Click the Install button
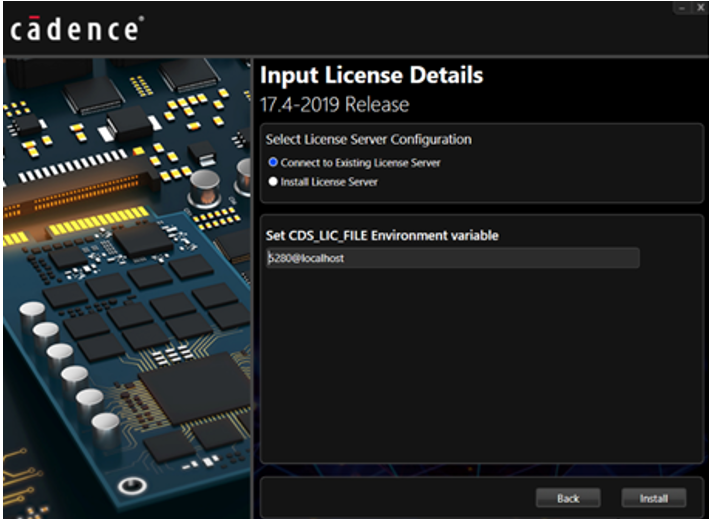This screenshot has width=709, height=519. (x=654, y=498)
